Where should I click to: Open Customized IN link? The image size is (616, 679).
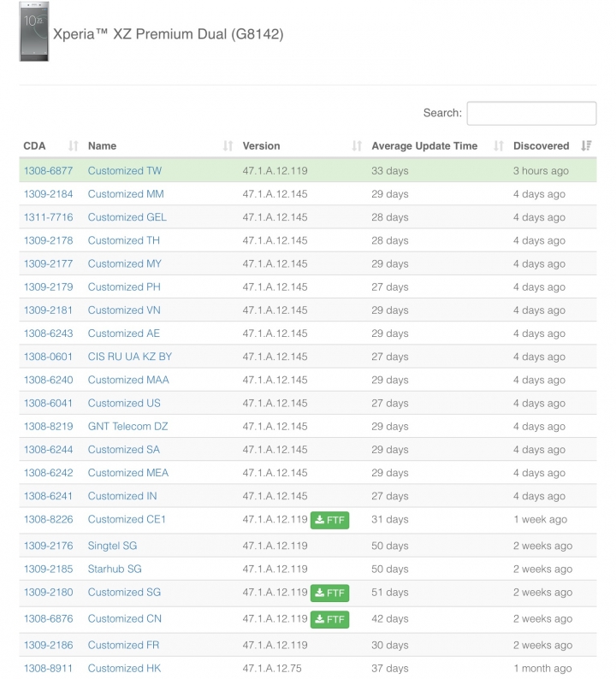(122, 496)
